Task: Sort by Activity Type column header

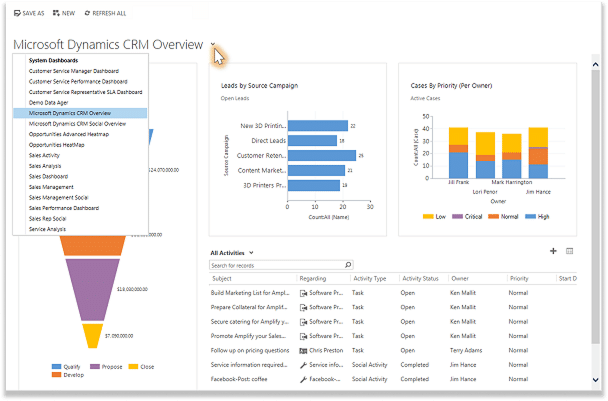Action: coord(370,278)
